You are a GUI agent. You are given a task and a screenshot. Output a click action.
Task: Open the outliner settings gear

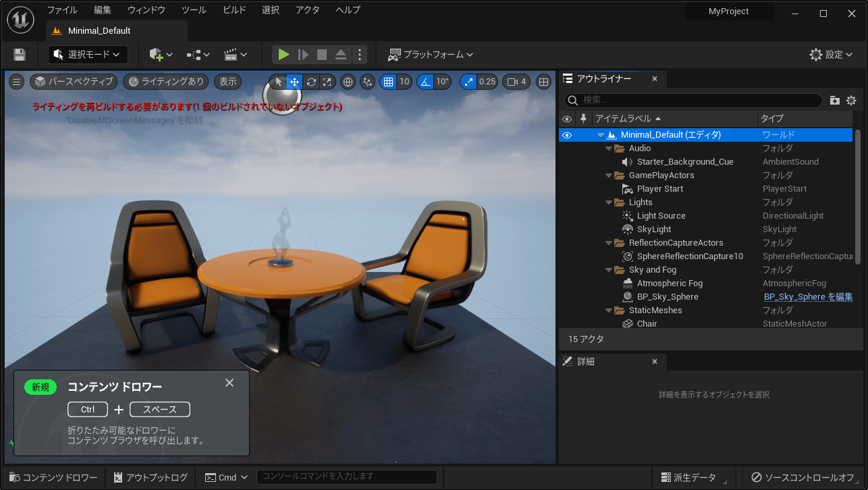point(851,101)
